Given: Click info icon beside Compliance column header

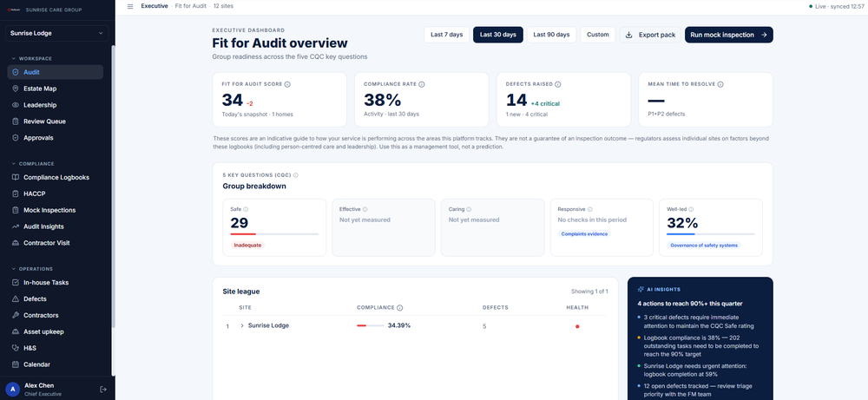Looking at the screenshot, I should (x=399, y=308).
